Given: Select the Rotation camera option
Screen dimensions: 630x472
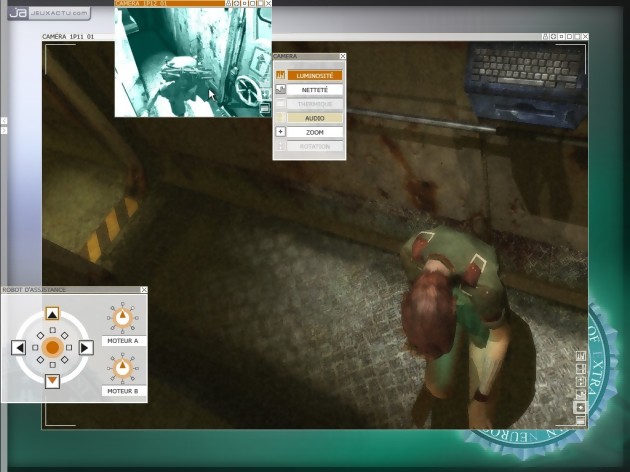Looking at the screenshot, I should coord(315,147).
